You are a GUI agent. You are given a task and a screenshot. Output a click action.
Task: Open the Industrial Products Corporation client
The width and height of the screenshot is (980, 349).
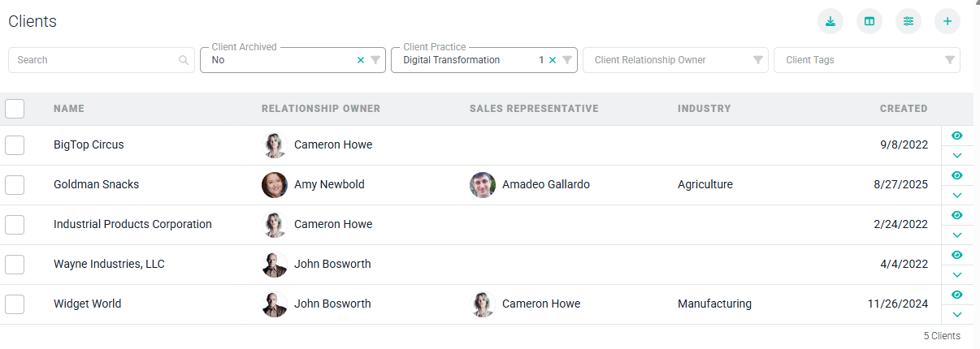point(132,225)
